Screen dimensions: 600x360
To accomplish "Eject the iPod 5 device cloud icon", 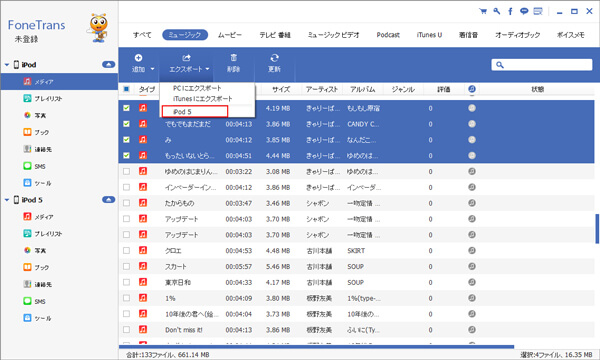I will [109, 199].
